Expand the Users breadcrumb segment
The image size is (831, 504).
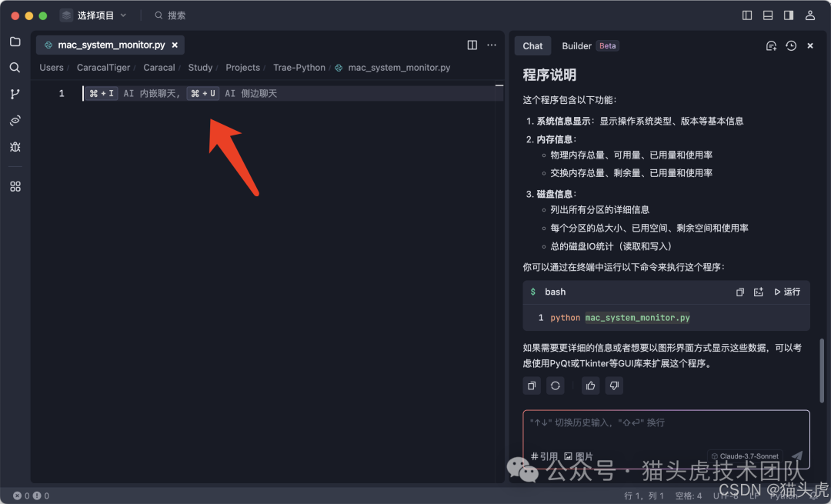[x=52, y=68]
